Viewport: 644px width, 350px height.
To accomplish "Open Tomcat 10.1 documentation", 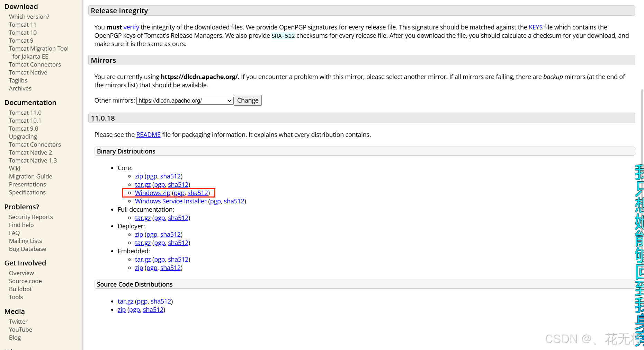I will [x=25, y=121].
